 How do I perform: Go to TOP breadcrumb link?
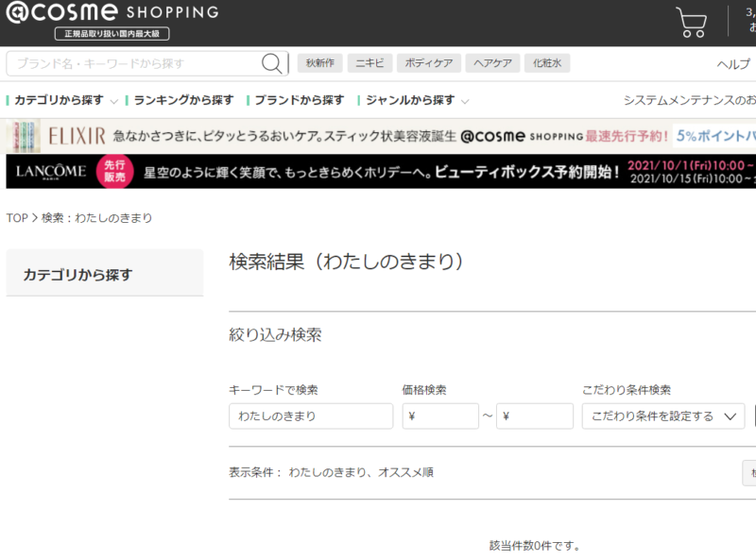[x=17, y=218]
